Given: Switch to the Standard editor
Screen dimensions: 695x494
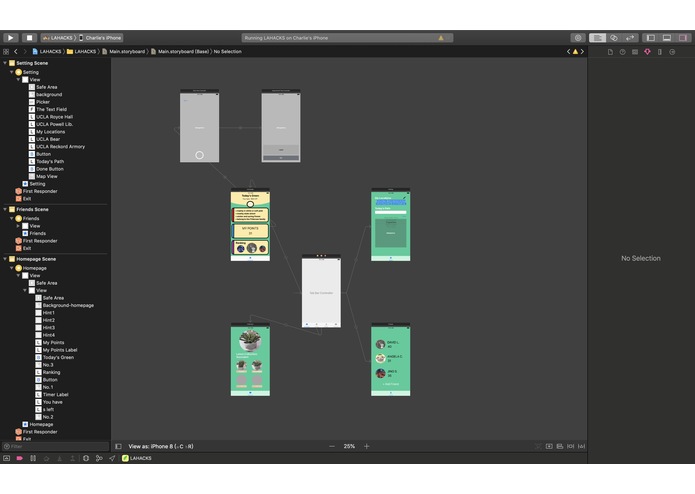Looking at the screenshot, I should point(597,38).
